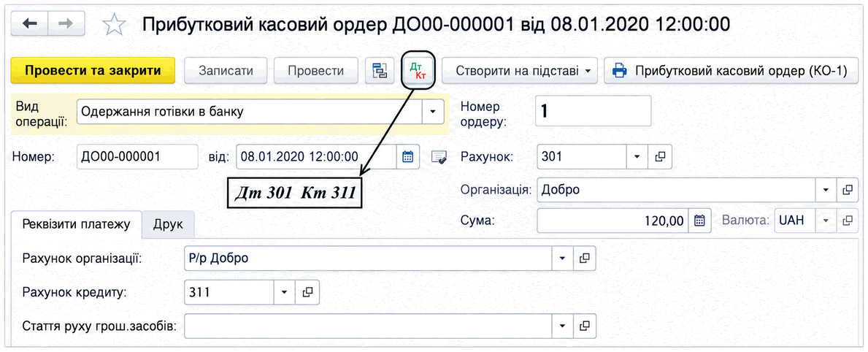This screenshot has height=352, width=868.
Task: Open Організація Добро form icon
Action: pyautogui.click(x=847, y=190)
